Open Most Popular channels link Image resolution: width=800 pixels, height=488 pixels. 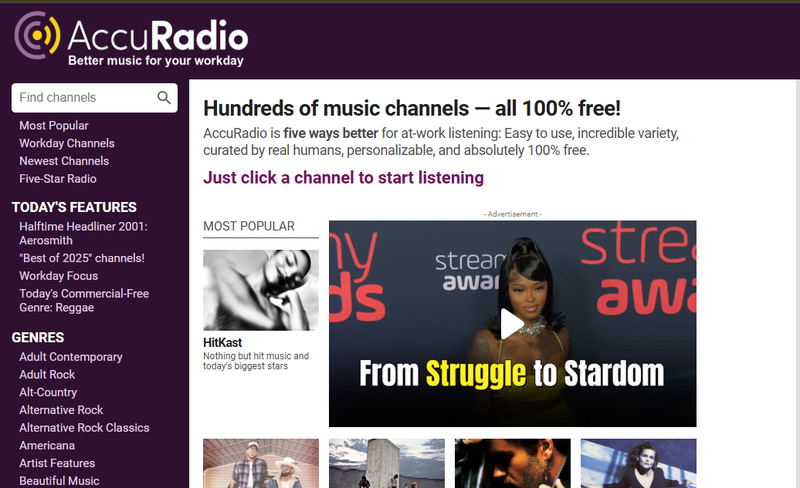pos(54,126)
